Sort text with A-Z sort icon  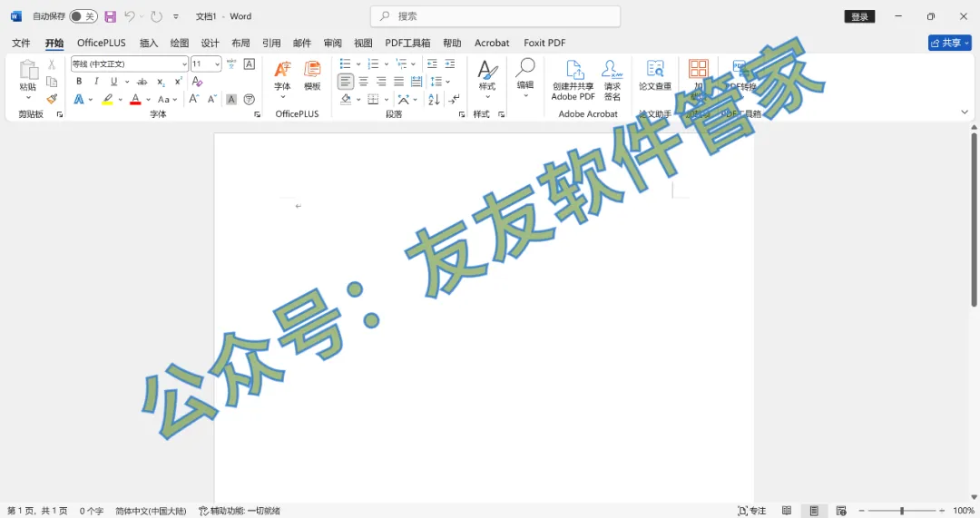click(434, 100)
